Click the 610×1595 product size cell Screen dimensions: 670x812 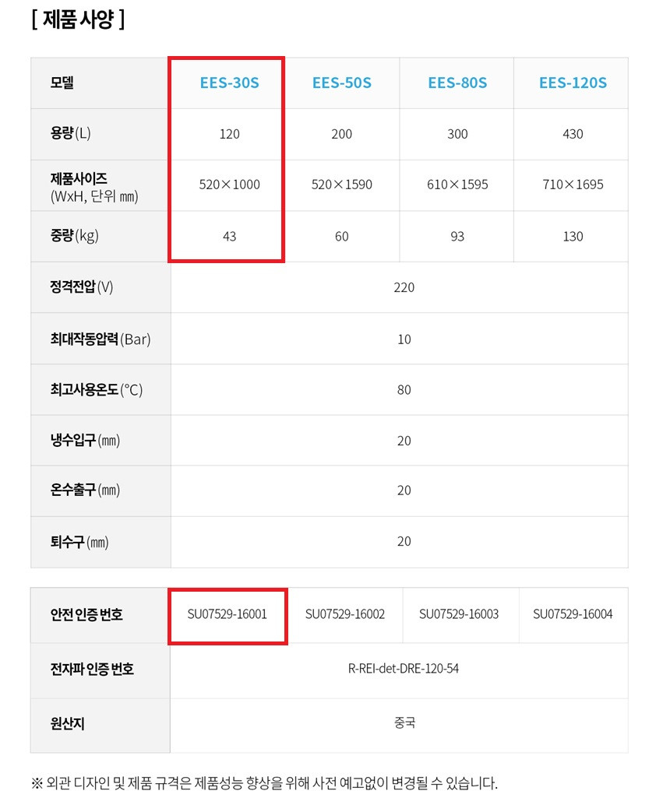click(457, 185)
